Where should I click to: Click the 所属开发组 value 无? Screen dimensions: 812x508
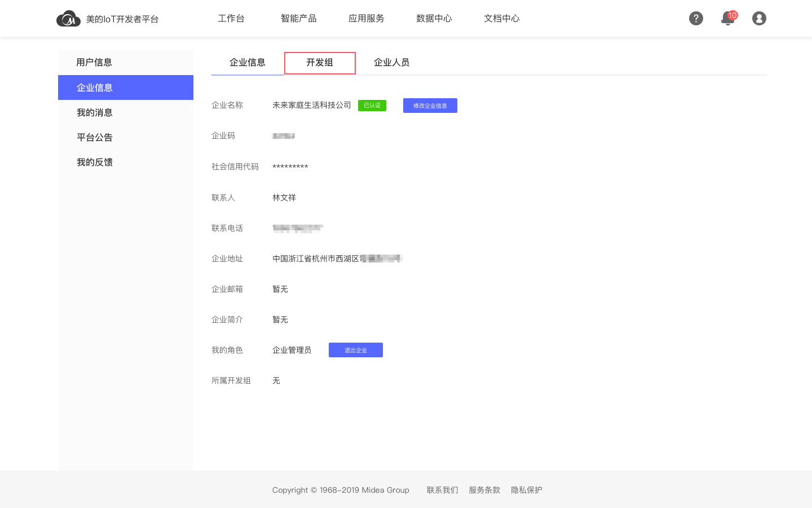point(276,380)
